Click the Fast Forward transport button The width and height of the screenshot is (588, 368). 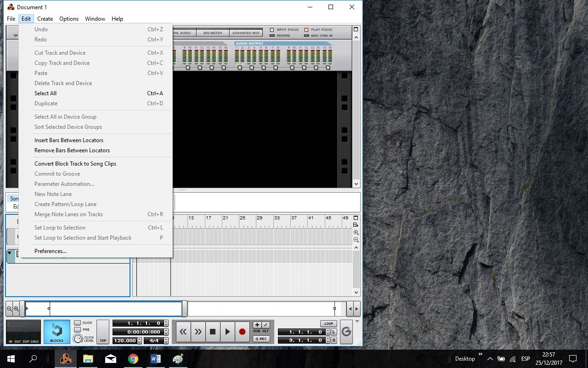198,332
